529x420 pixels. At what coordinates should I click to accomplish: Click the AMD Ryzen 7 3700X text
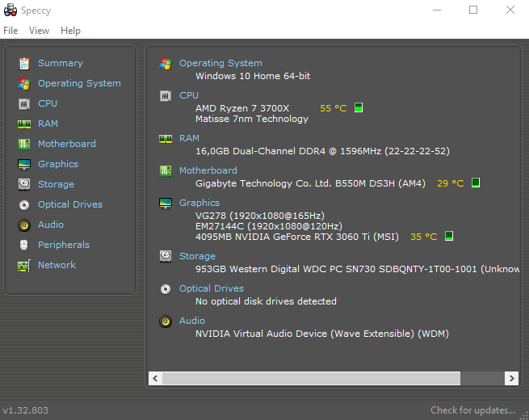click(242, 108)
